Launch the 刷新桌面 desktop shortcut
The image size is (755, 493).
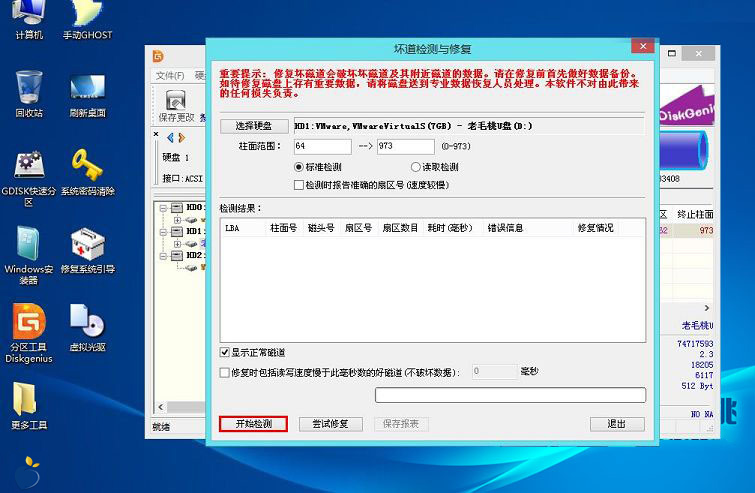(x=87, y=95)
